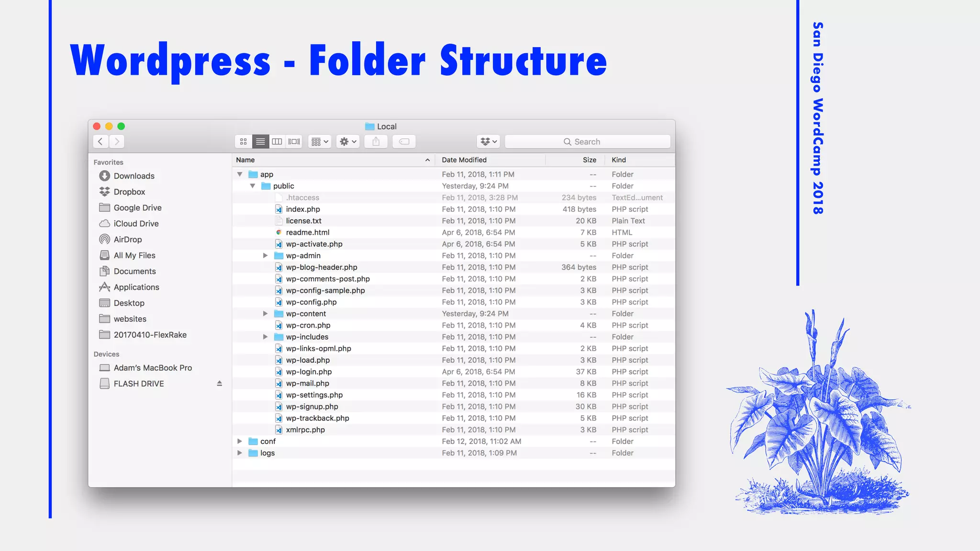Expand the wp-admin folder
The height and width of the screenshot is (551, 980).
(x=265, y=256)
